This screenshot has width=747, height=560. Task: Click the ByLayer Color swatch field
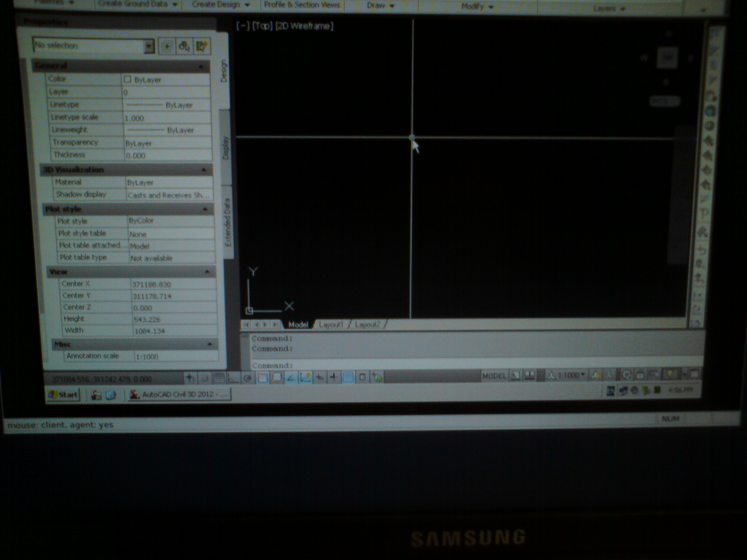(166, 79)
